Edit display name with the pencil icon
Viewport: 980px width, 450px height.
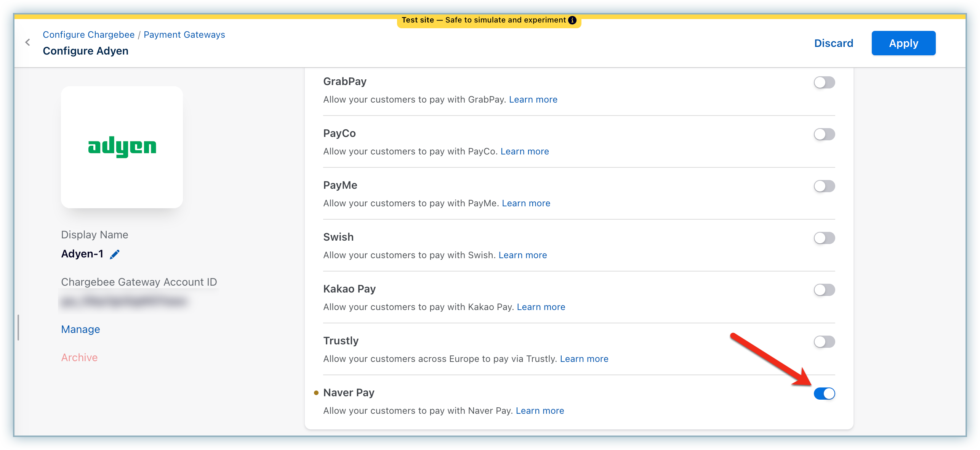pos(115,254)
